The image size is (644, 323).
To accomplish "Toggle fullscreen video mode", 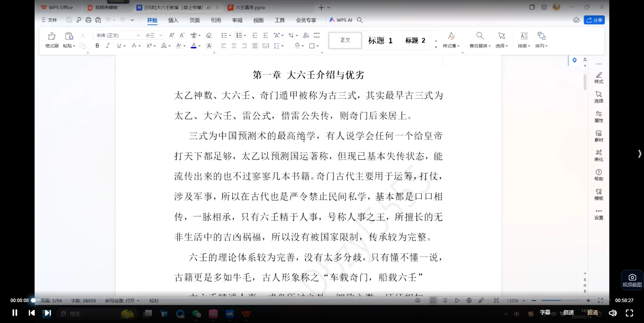I will pyautogui.click(x=629, y=313).
